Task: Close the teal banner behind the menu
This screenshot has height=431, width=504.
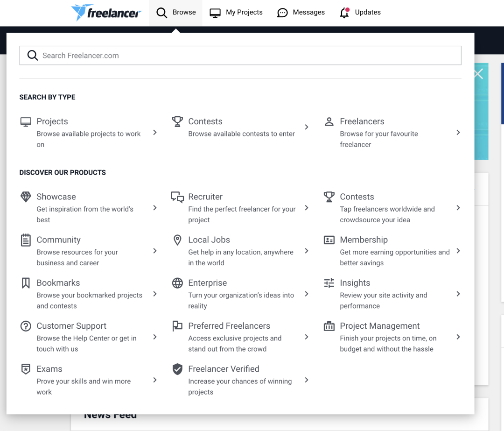Action: click(478, 74)
